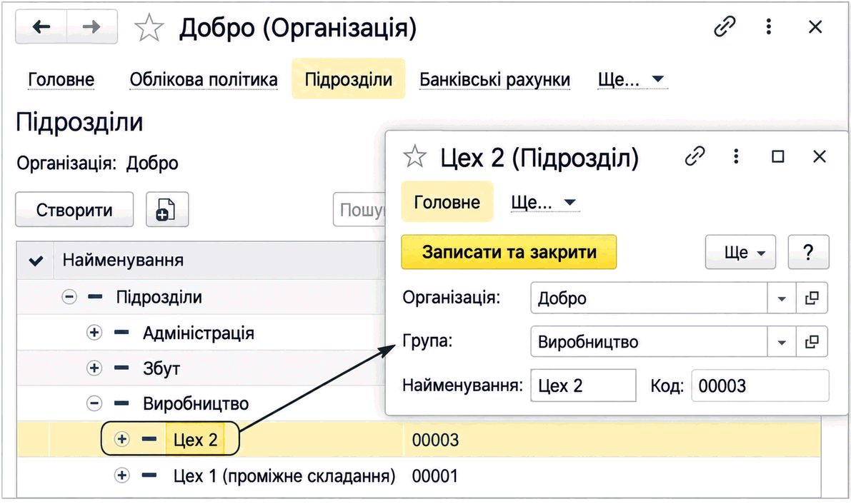Viewport: 851px width, 504px height.
Task: Click the code 00001 cell
Action: (434, 475)
